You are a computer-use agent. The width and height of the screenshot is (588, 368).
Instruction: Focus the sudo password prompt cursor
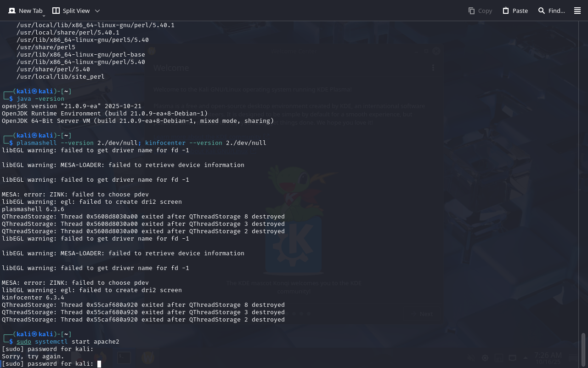[99, 364]
